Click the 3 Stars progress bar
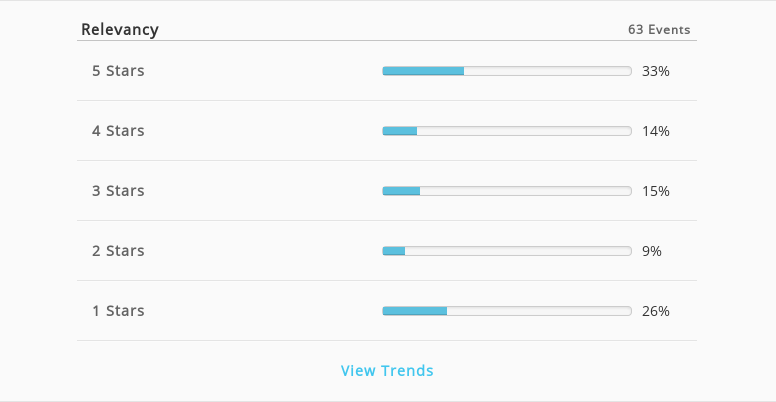 (507, 191)
